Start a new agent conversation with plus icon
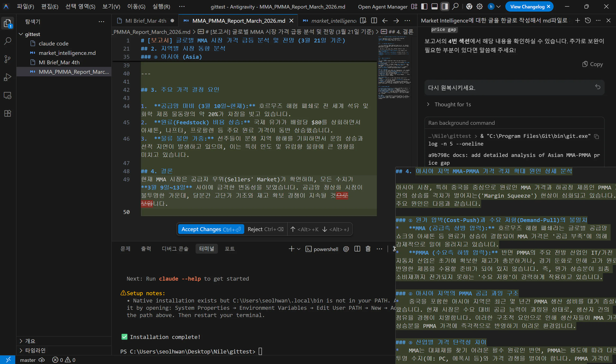This screenshot has width=616, height=364. click(577, 20)
